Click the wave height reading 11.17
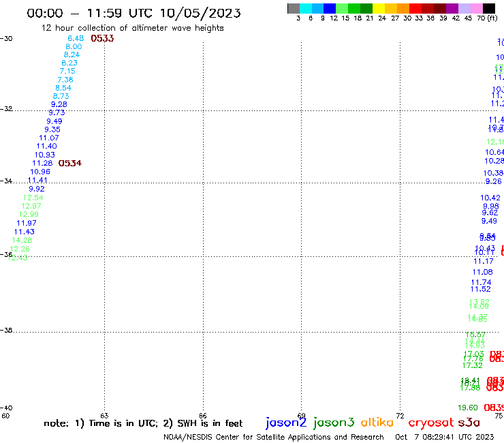 pos(484,261)
